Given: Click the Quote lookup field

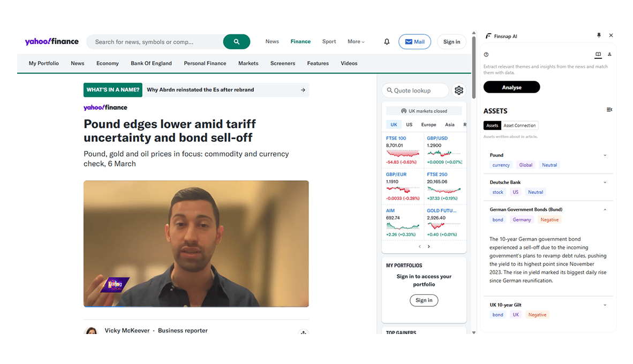Looking at the screenshot, I should pyautogui.click(x=415, y=90).
